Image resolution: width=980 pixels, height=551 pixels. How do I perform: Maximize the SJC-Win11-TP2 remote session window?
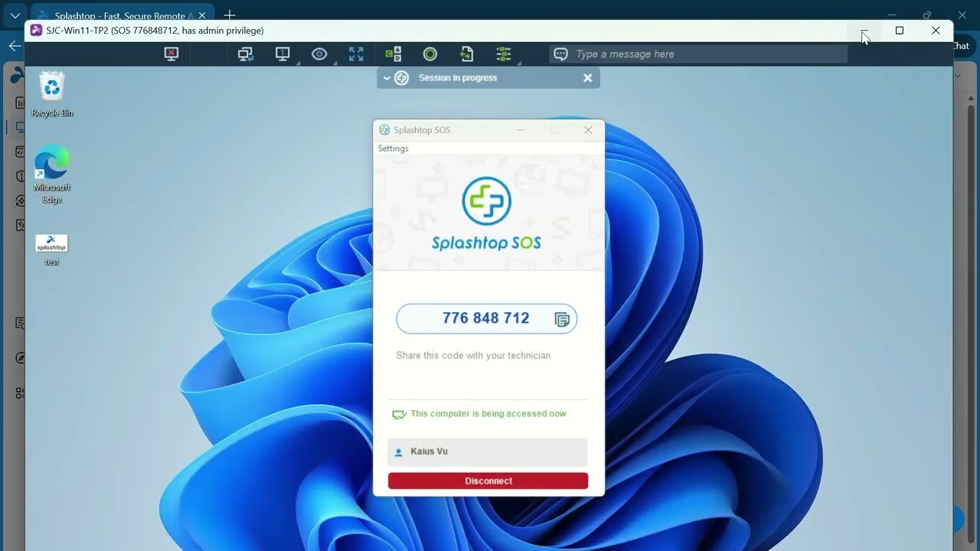[900, 31]
